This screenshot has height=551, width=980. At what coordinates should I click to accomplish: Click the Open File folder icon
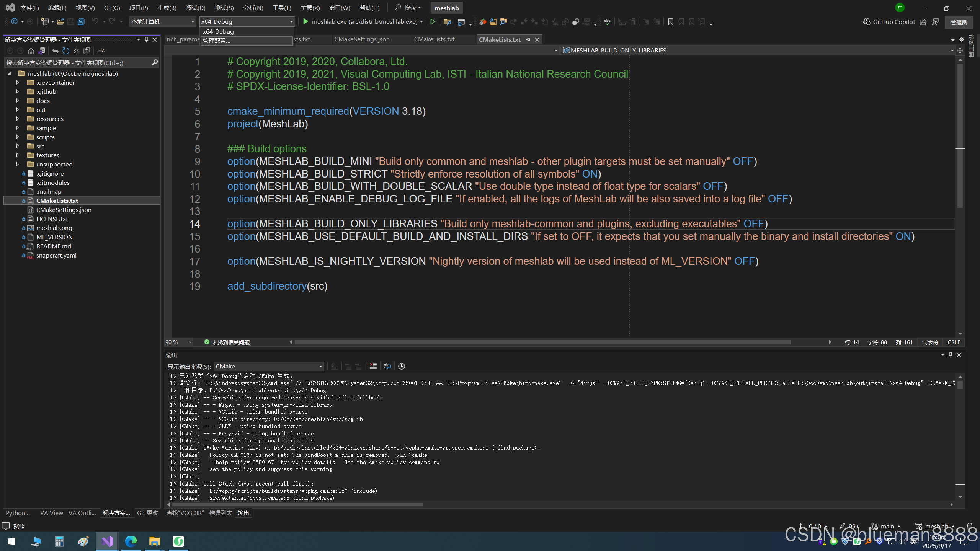click(60, 22)
